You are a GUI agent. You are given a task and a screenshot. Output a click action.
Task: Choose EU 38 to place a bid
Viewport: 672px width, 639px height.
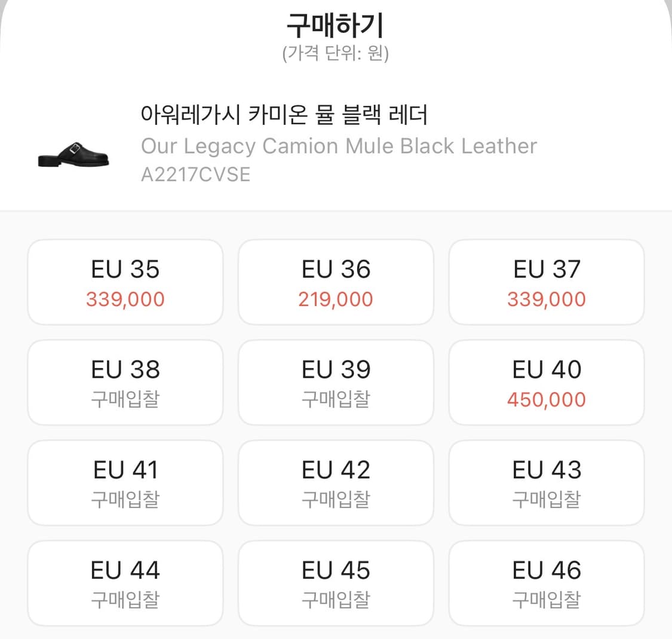tap(125, 382)
